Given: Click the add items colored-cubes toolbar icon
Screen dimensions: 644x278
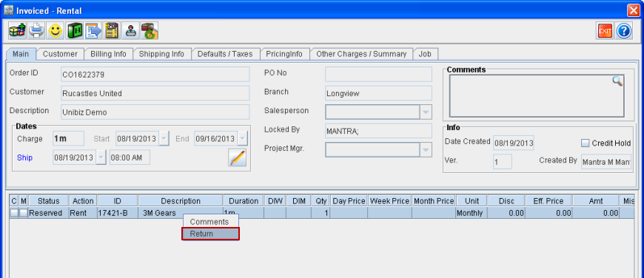Looking at the screenshot, I should (x=17, y=31).
